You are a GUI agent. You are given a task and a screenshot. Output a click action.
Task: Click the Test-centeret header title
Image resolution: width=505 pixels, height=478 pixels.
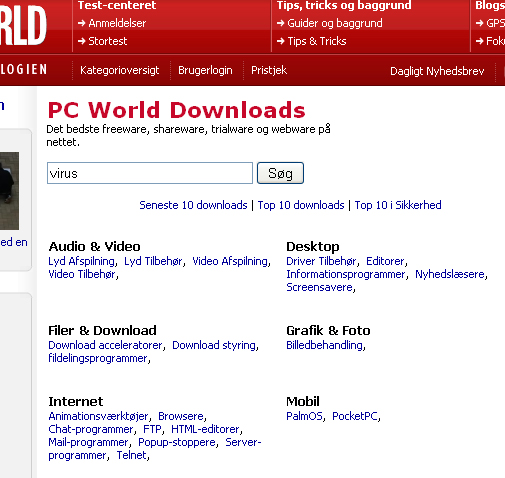coord(117,5)
